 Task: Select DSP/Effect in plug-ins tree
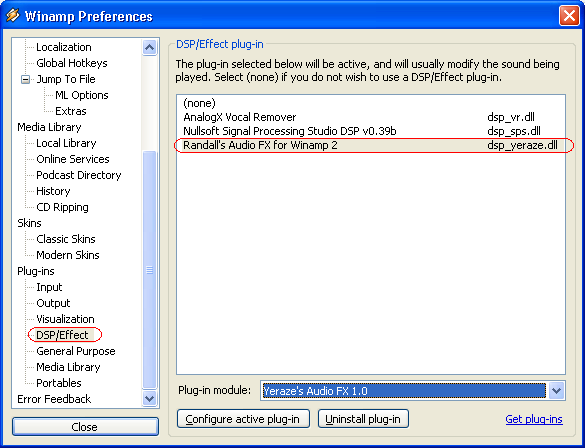point(62,335)
